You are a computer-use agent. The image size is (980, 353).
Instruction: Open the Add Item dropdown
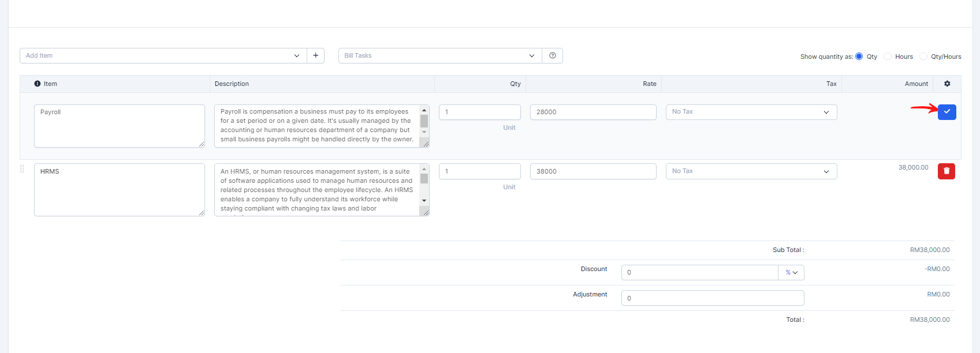(x=163, y=56)
